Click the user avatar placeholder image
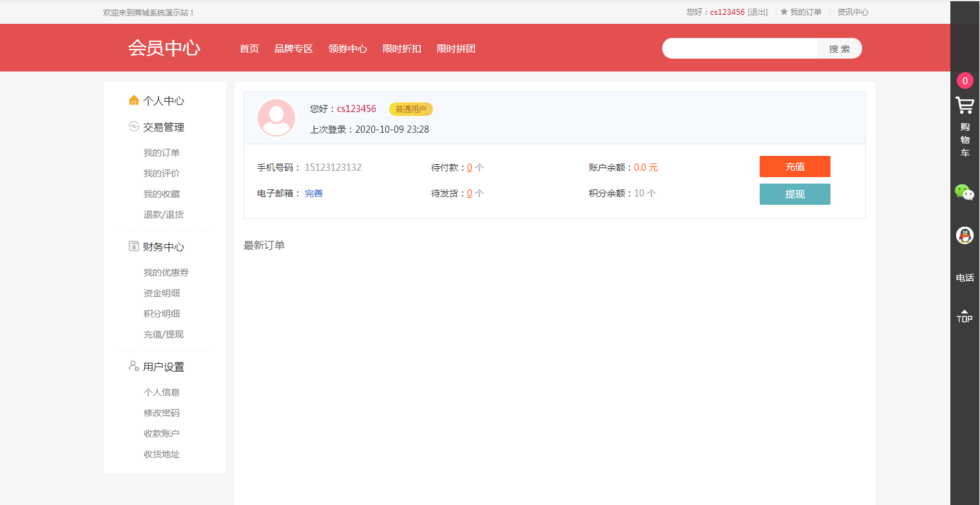 [276, 118]
